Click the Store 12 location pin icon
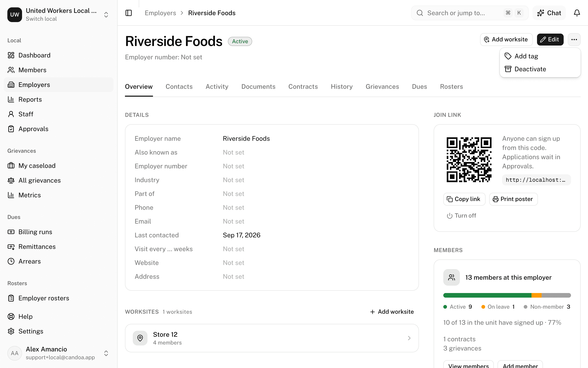588x368 pixels. click(x=140, y=338)
